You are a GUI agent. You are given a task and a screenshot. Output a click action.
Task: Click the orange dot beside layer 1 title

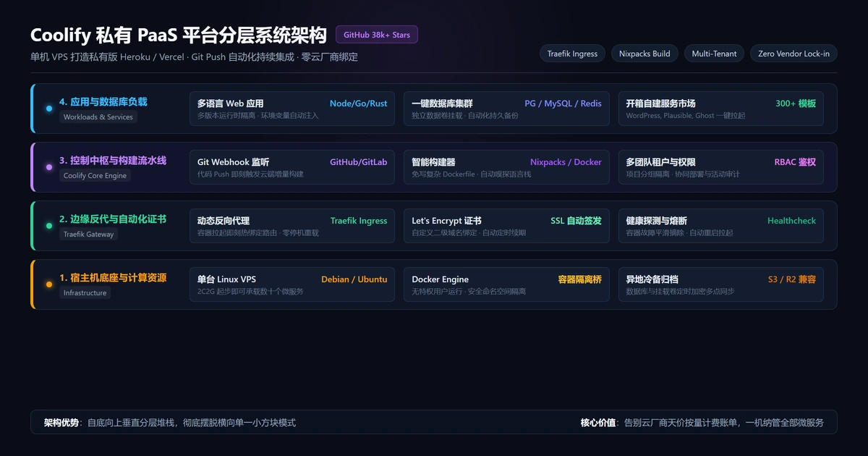click(48, 284)
